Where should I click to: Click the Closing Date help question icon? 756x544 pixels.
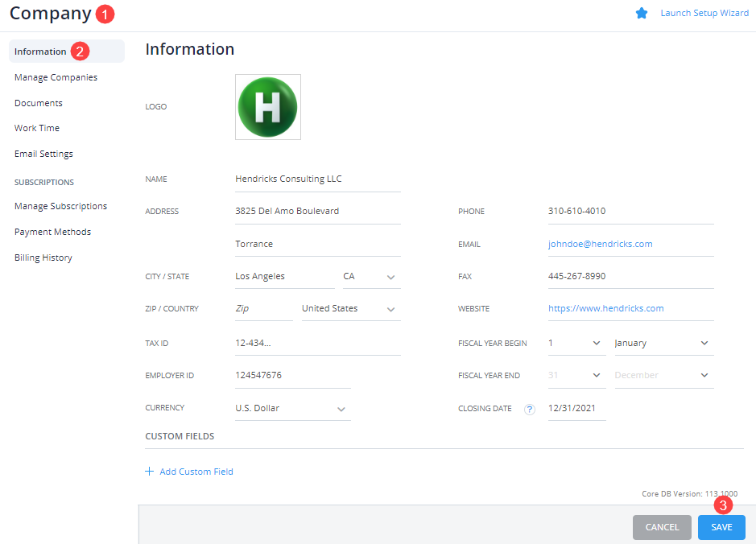530,409
